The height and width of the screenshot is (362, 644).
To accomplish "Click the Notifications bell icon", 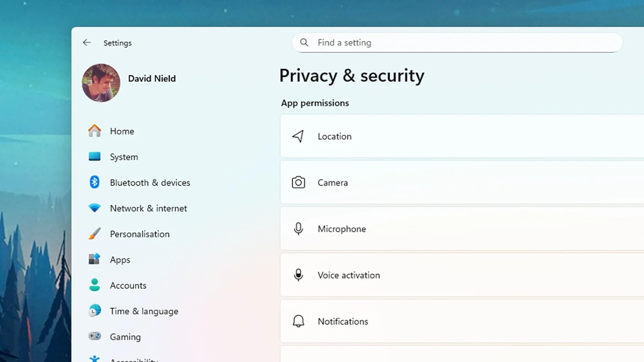I will click(x=298, y=321).
